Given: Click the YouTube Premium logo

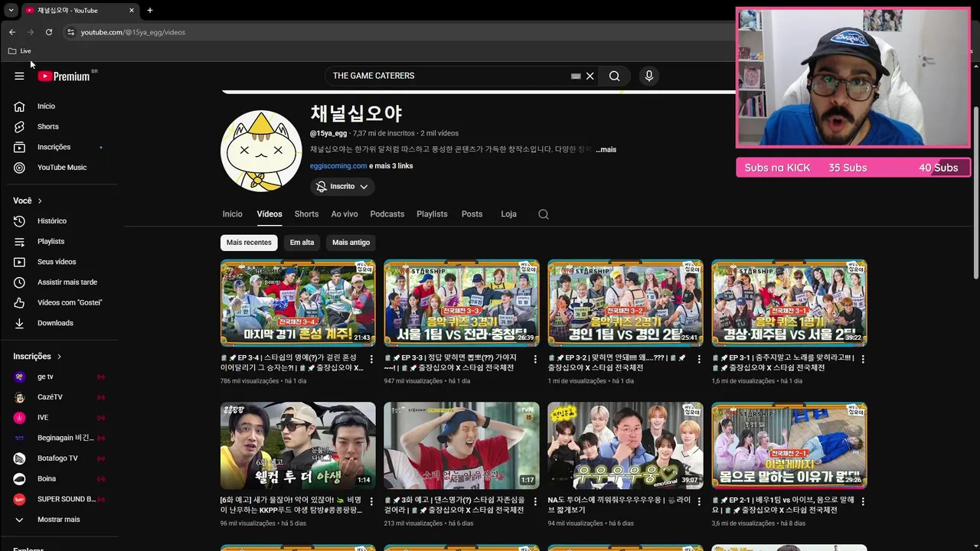Looking at the screenshot, I should click(x=64, y=76).
